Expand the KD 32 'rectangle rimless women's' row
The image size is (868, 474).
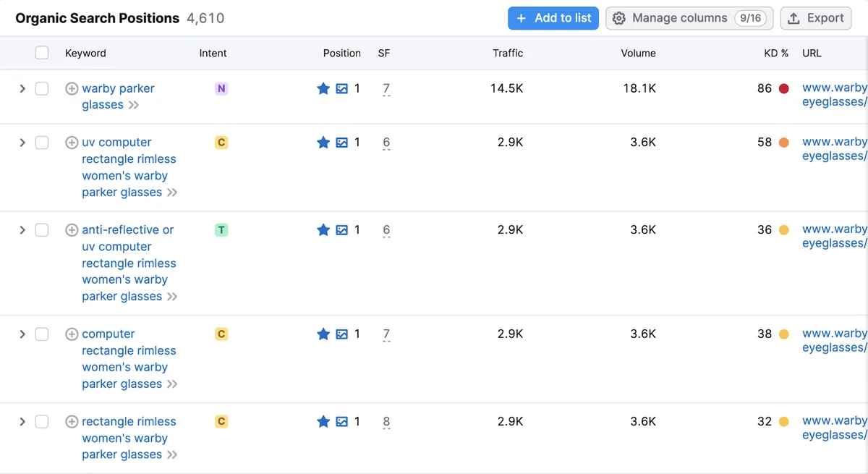coord(22,421)
